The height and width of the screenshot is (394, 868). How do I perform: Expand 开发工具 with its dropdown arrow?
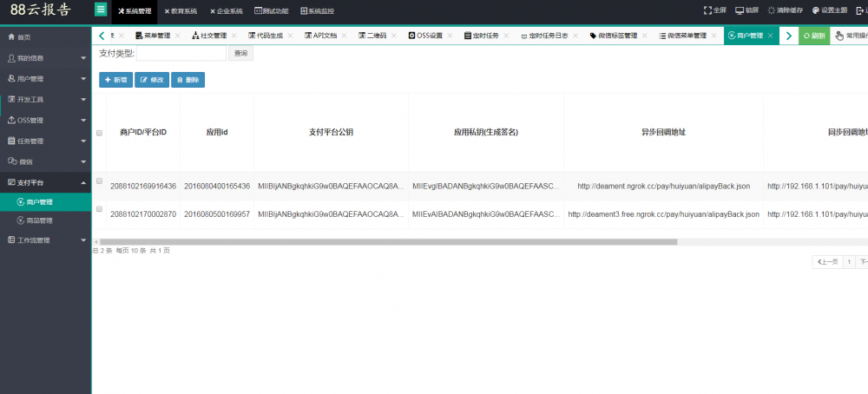pos(83,100)
